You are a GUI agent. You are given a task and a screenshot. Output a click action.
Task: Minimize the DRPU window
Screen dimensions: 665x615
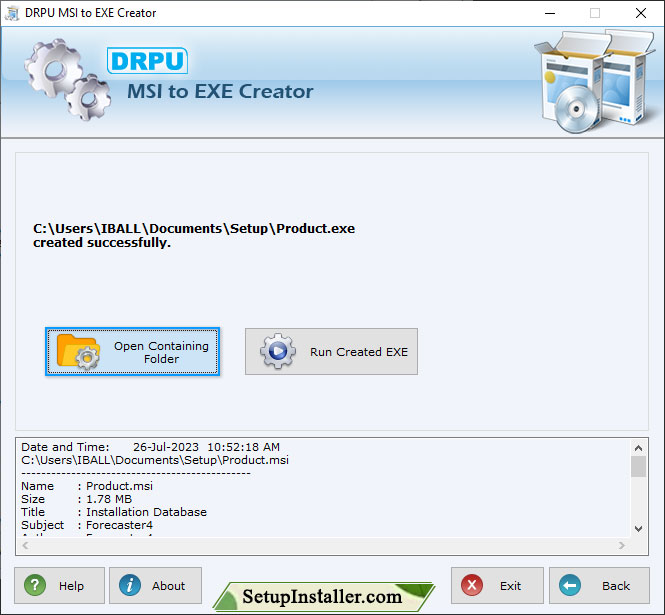550,13
